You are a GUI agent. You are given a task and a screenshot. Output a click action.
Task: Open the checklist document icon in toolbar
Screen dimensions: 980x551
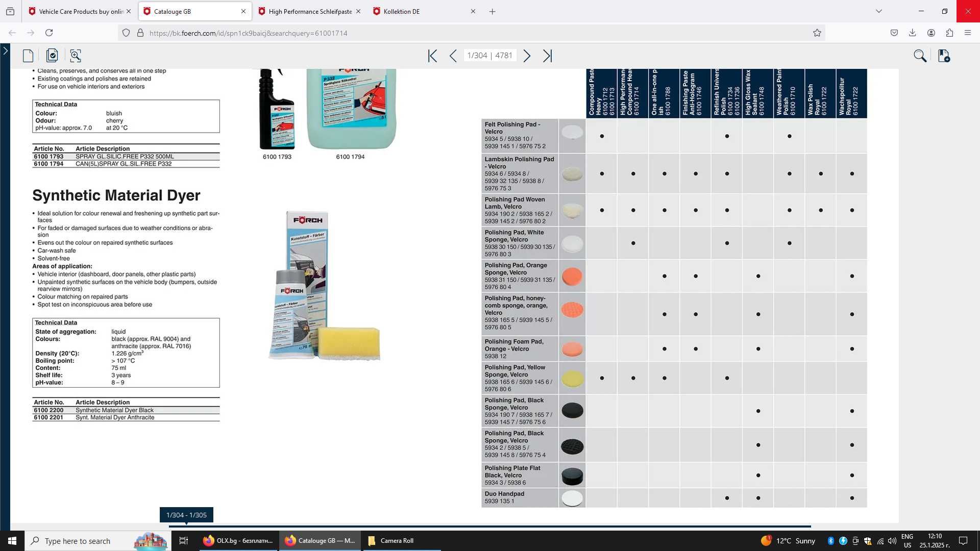52,56
